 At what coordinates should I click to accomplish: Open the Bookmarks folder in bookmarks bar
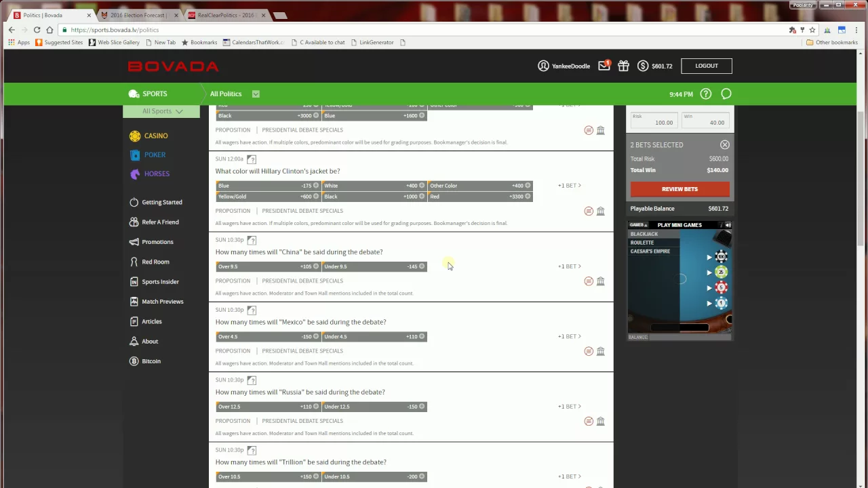coord(199,42)
